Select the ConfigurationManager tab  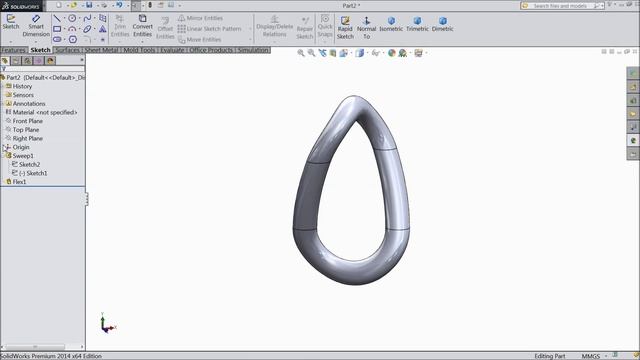27,61
